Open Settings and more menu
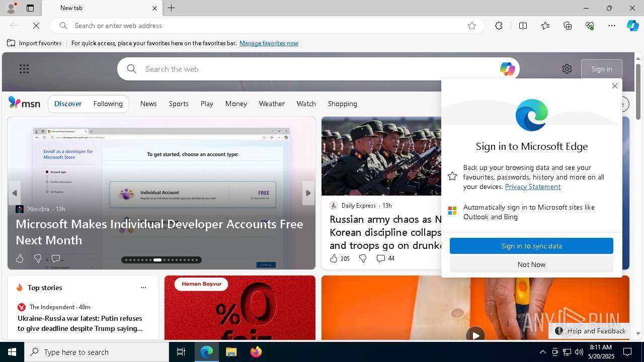 tap(612, 26)
